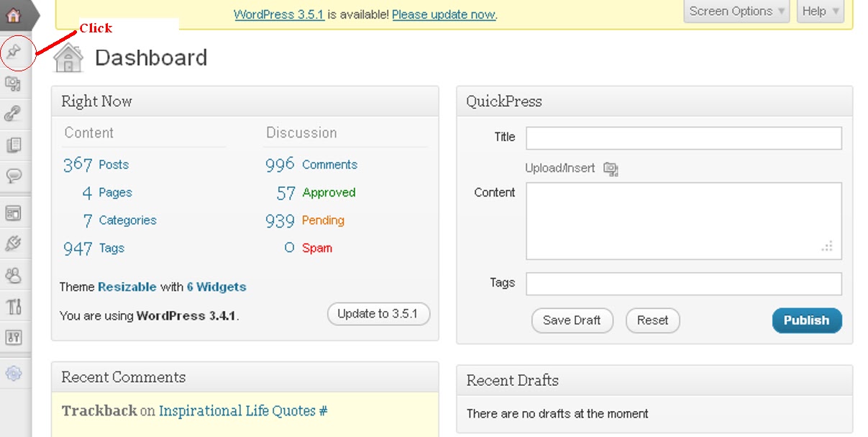Open the Links chain icon in sidebar
Viewport: 868px width, 437px height.
pyautogui.click(x=14, y=114)
